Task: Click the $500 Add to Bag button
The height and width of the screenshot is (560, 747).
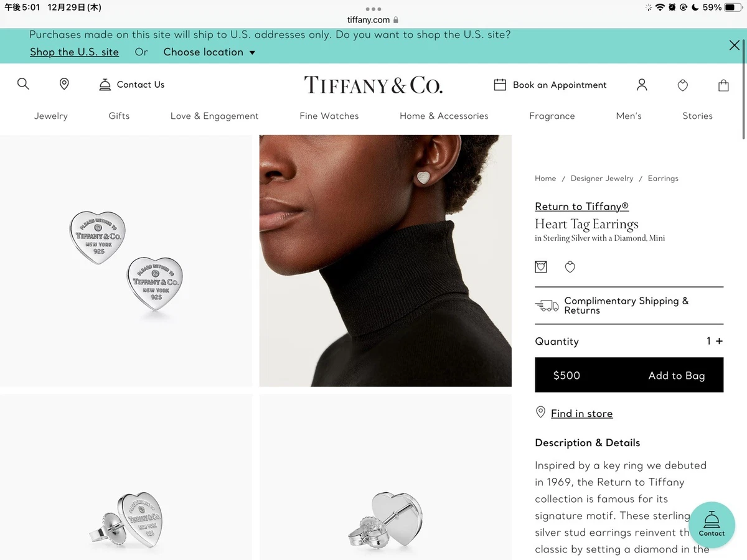Action: (629, 375)
